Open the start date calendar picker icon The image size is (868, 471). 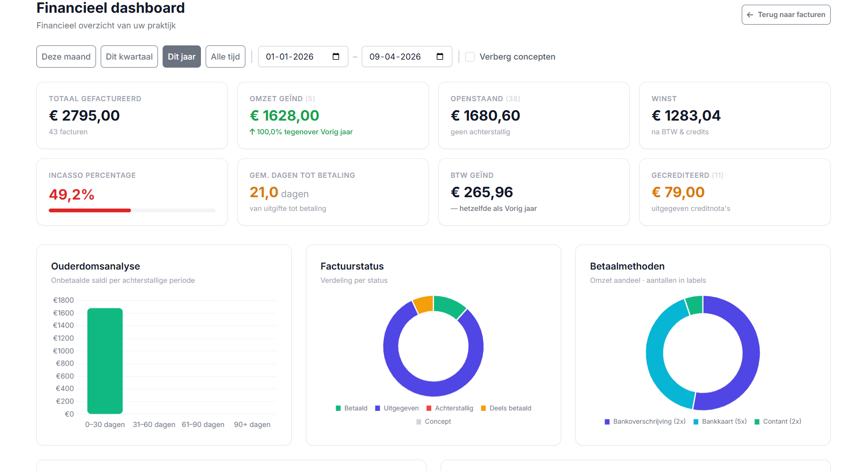pyautogui.click(x=336, y=57)
